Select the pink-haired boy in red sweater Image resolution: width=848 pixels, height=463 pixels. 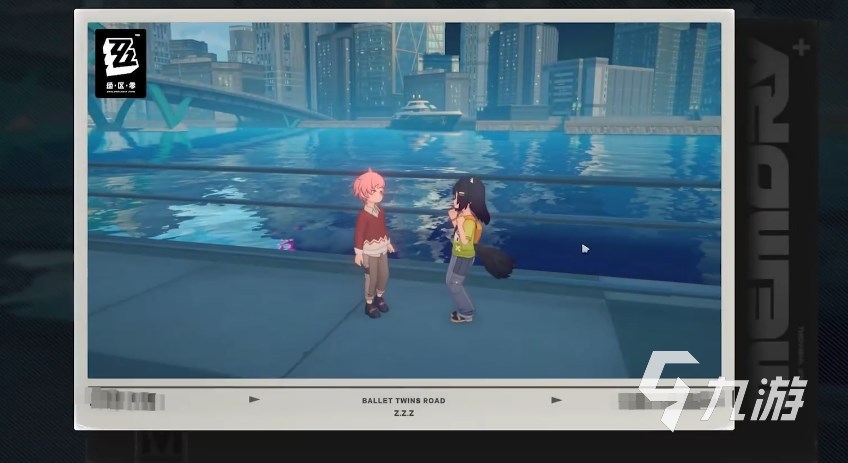point(373,244)
